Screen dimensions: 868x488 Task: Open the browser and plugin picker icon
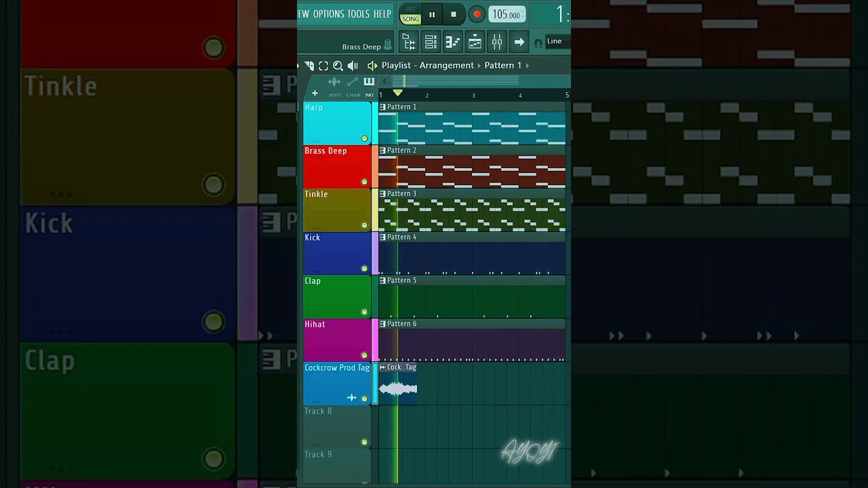(409, 42)
